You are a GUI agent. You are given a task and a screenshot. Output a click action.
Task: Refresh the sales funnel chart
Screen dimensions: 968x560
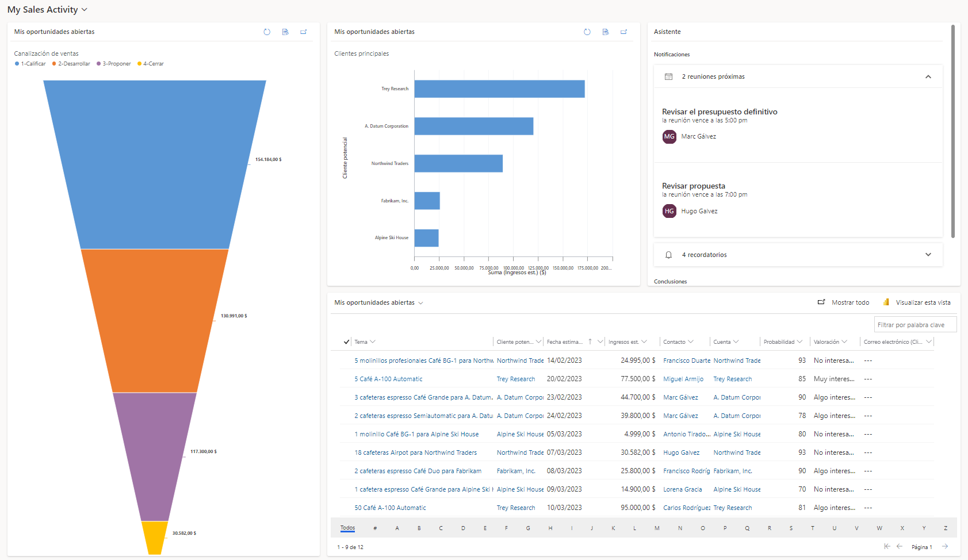(267, 32)
